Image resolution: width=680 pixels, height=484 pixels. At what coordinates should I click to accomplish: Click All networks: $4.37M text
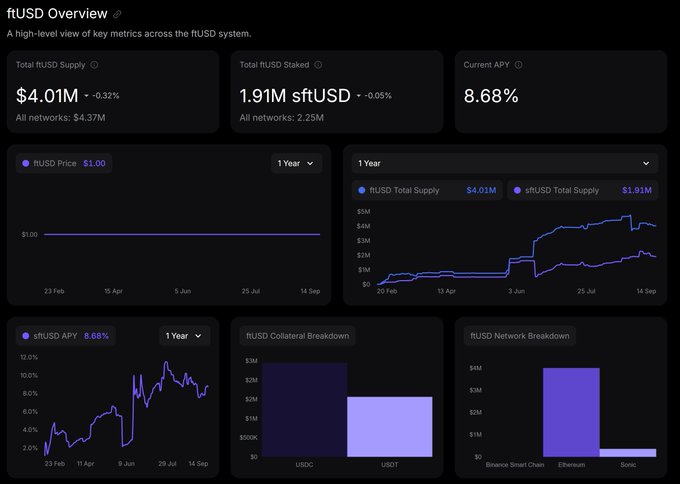click(x=60, y=118)
